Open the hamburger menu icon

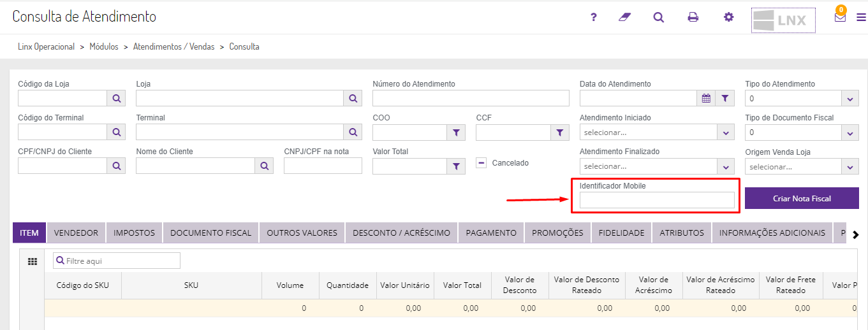[861, 18]
